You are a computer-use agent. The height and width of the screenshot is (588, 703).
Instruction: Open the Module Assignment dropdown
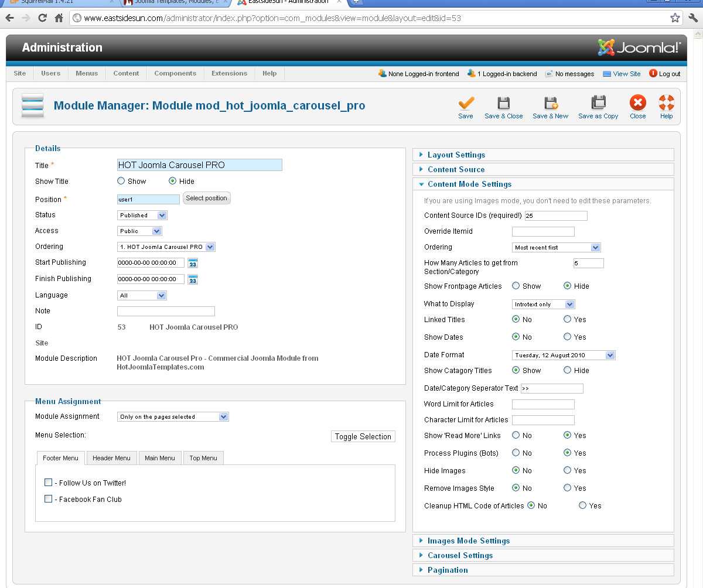coord(173,416)
